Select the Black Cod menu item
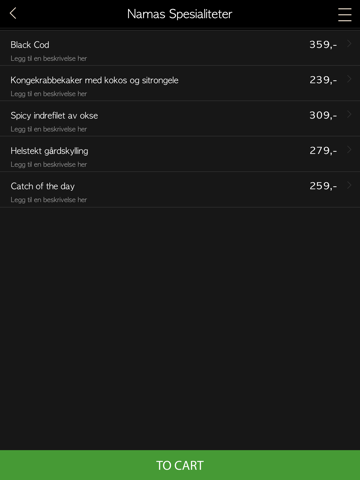The height and width of the screenshot is (480, 360). [x=180, y=48]
